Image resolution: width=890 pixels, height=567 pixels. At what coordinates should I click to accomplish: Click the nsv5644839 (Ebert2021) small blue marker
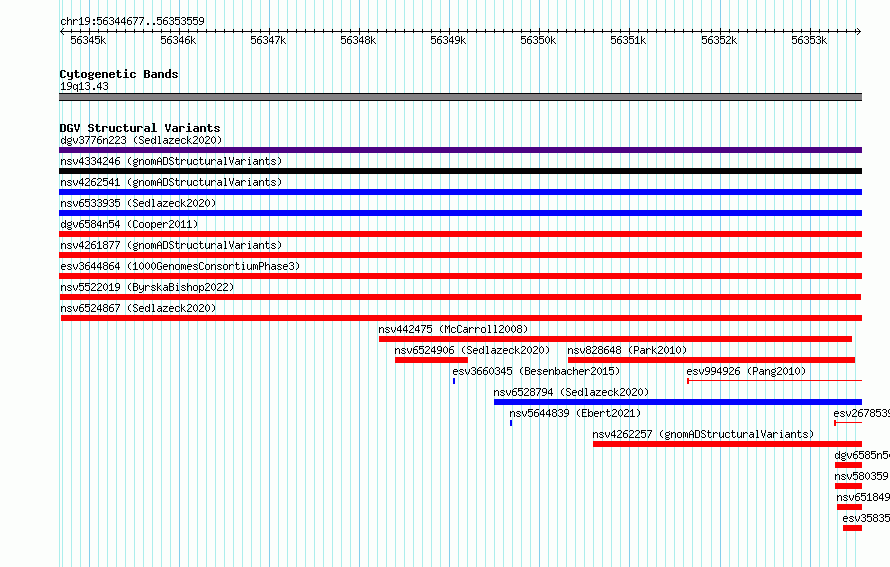[511, 423]
